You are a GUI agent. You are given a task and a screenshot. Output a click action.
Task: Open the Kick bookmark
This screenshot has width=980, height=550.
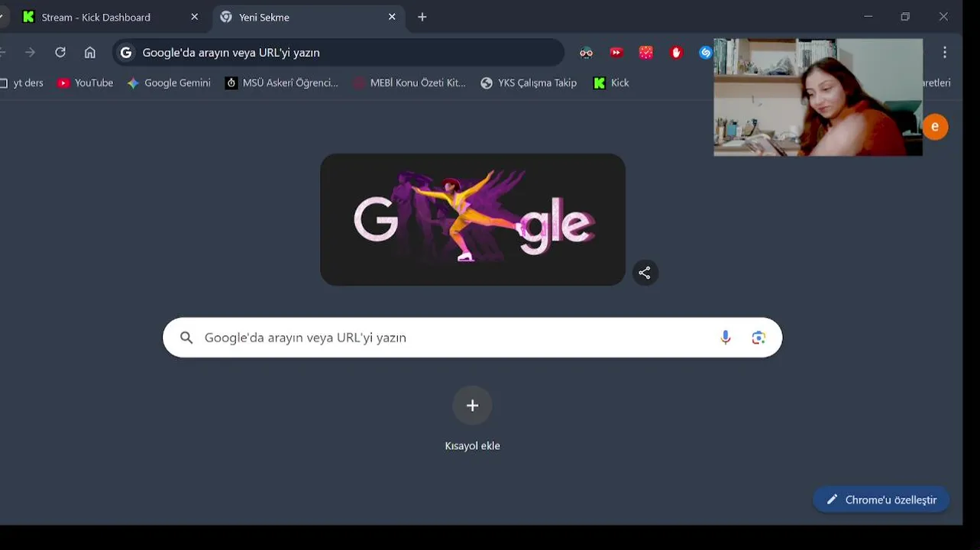611,83
